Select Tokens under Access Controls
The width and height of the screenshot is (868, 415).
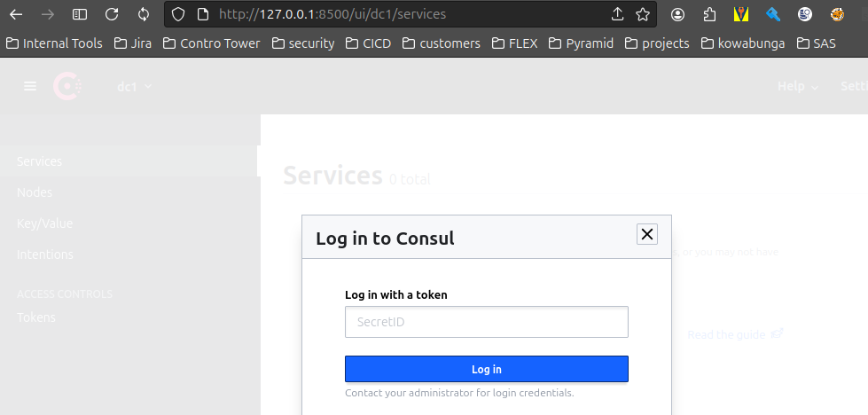[129, 317]
